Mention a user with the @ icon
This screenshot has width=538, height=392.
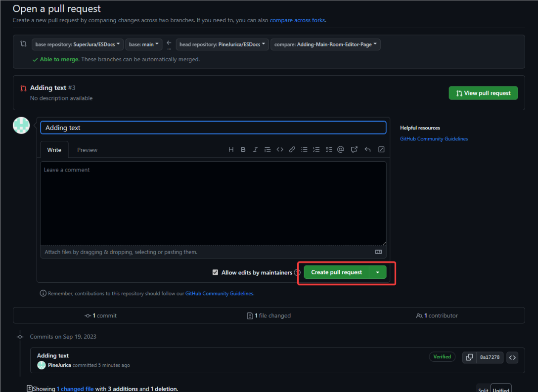341,150
